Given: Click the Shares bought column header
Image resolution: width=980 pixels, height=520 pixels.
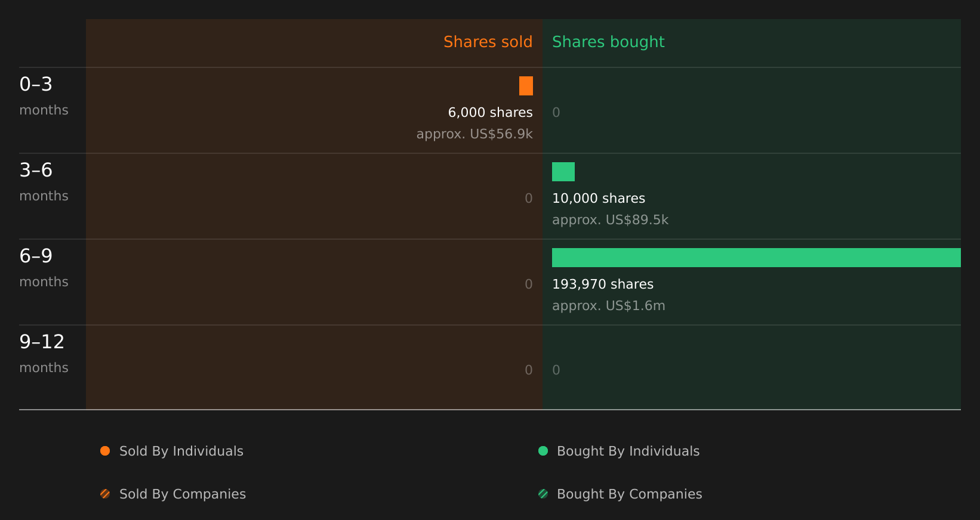Looking at the screenshot, I should (x=608, y=42).
